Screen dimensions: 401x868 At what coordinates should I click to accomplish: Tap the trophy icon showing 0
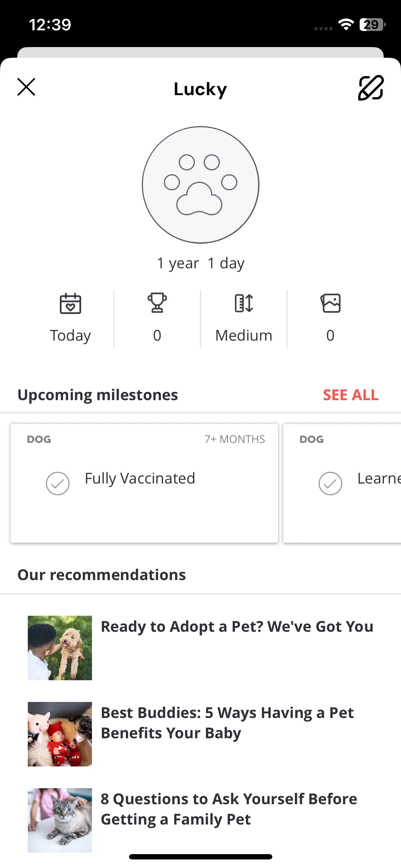pos(157,303)
